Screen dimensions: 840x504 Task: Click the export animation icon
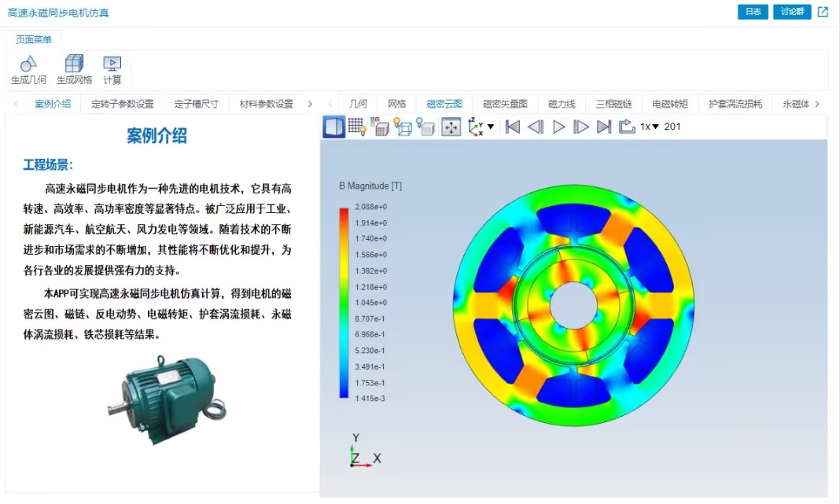click(627, 127)
